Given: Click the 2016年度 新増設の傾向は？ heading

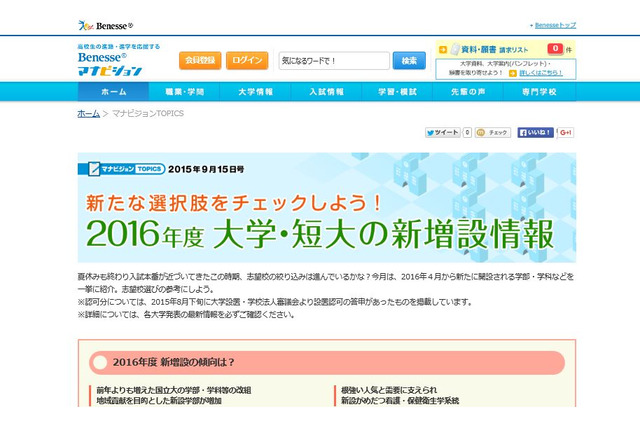Looking at the screenshot, I should (x=327, y=362).
